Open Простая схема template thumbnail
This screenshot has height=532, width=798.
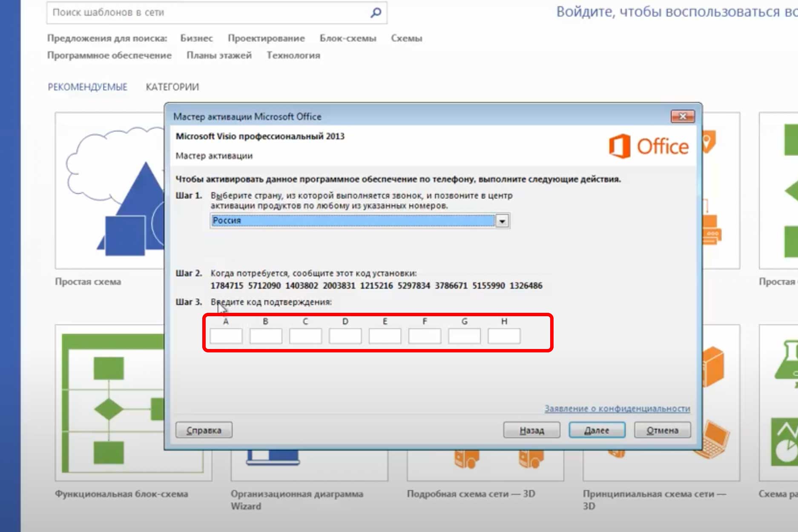(x=110, y=191)
